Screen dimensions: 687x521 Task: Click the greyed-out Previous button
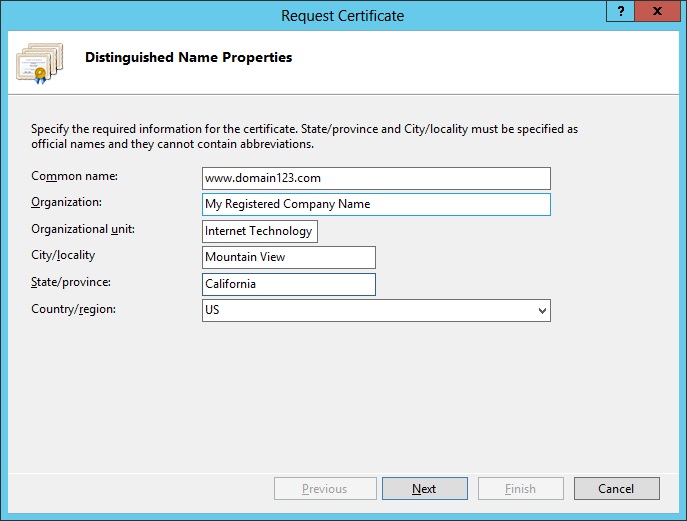(x=324, y=489)
